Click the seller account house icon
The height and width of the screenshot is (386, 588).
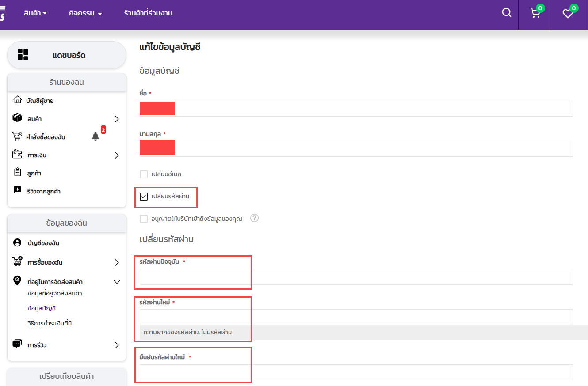tap(17, 100)
